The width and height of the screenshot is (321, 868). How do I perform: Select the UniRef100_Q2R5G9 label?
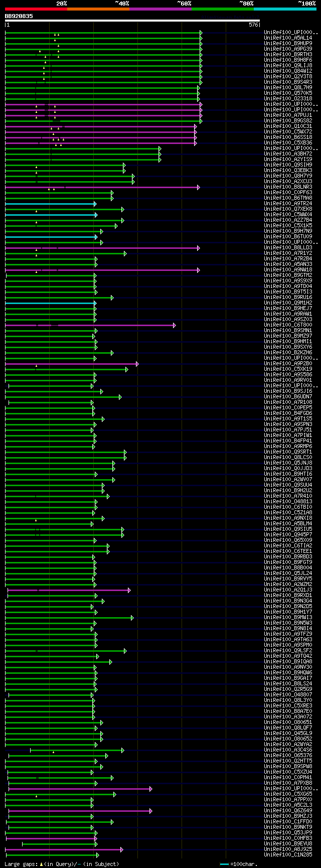288,689
